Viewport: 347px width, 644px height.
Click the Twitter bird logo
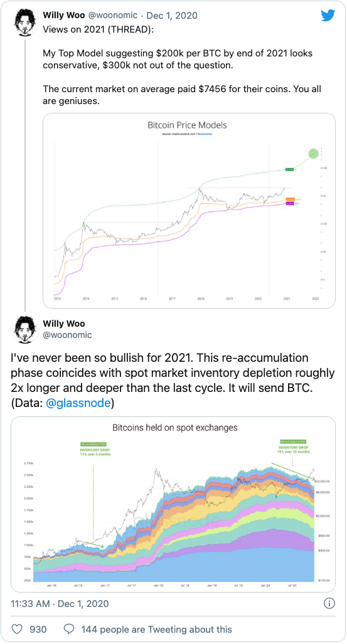pyautogui.click(x=328, y=15)
